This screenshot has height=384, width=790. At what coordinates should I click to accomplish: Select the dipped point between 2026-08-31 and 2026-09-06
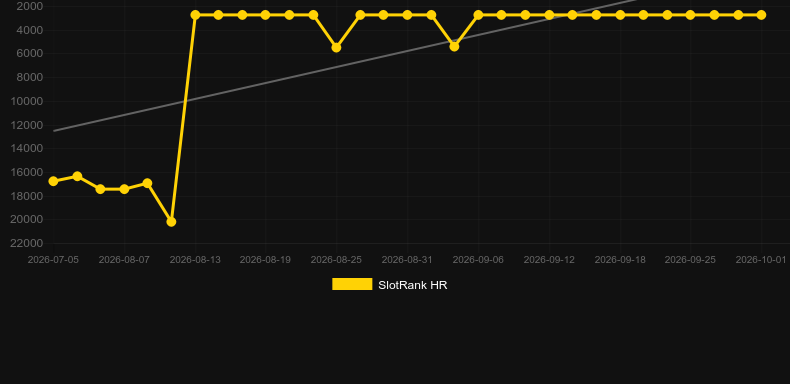pyautogui.click(x=454, y=46)
